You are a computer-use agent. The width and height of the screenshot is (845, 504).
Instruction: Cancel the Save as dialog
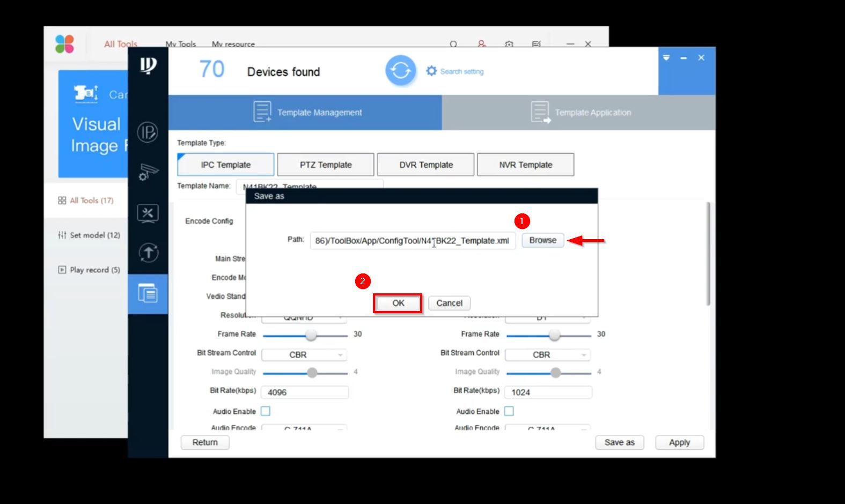449,303
